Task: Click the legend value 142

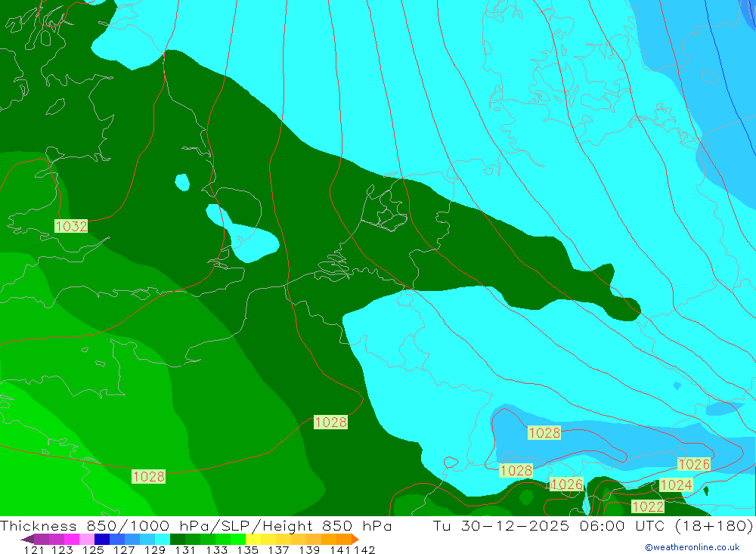Action: coord(364,549)
